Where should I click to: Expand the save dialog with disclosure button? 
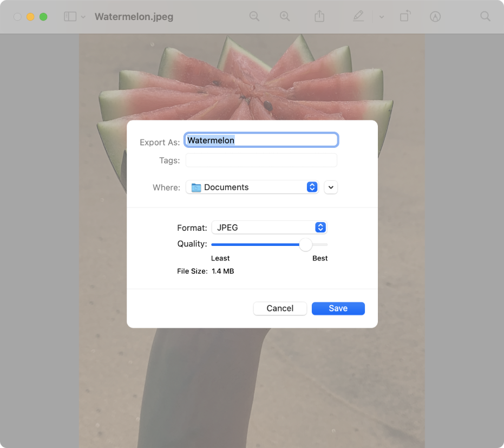[331, 187]
